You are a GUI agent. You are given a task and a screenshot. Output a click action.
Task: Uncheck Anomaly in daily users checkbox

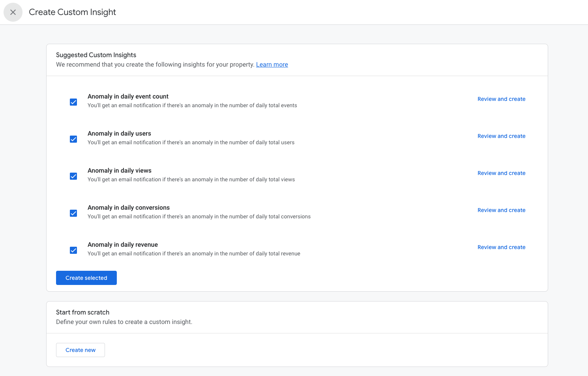click(73, 139)
